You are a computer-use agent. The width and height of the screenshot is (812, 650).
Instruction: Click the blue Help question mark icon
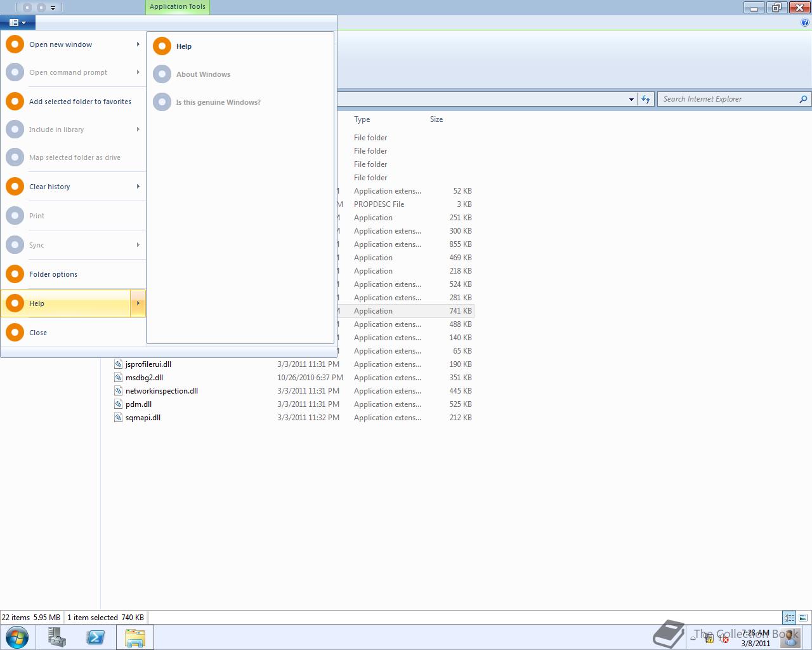806,23
